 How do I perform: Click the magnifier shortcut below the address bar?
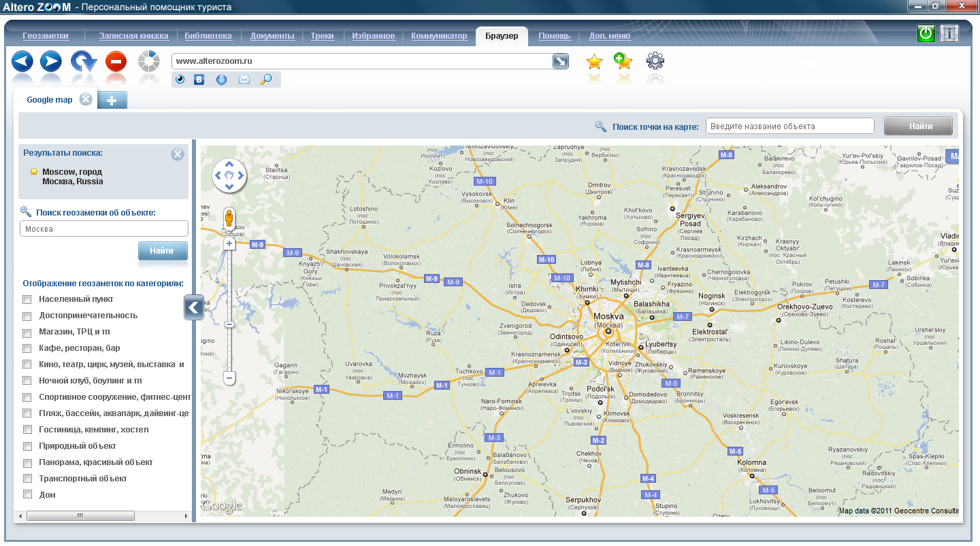click(x=266, y=80)
